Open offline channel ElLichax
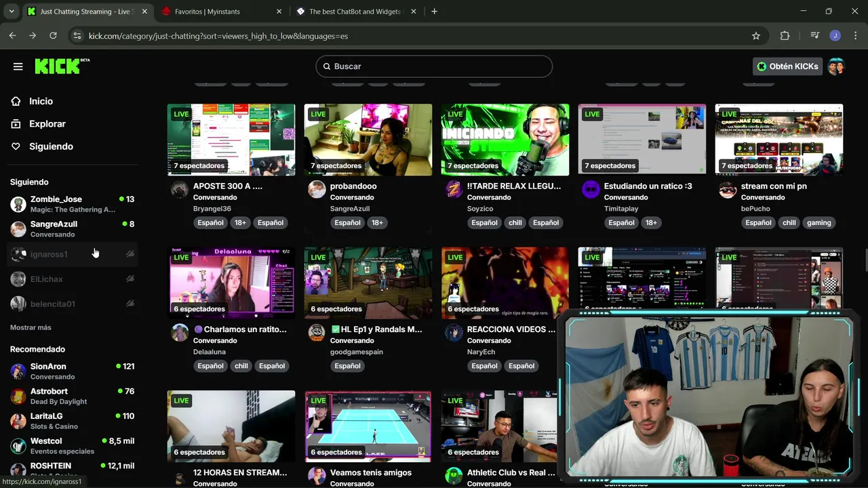868x488 pixels. click(72, 279)
